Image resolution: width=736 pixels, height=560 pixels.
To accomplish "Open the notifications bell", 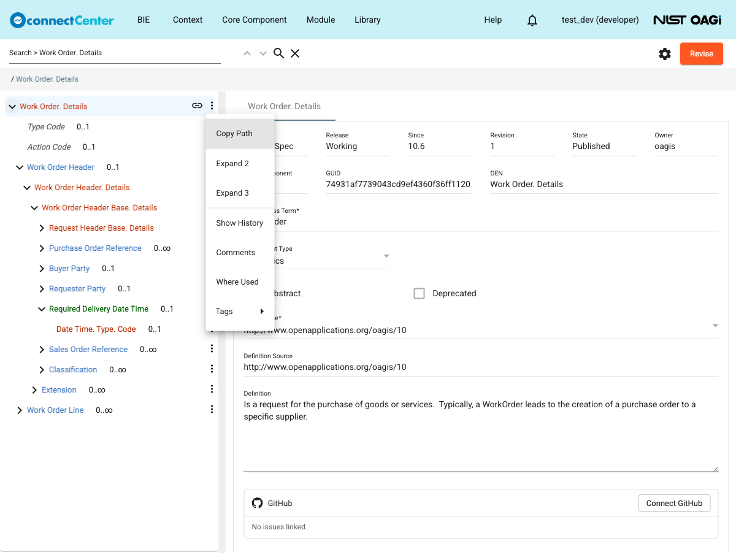I will point(532,20).
